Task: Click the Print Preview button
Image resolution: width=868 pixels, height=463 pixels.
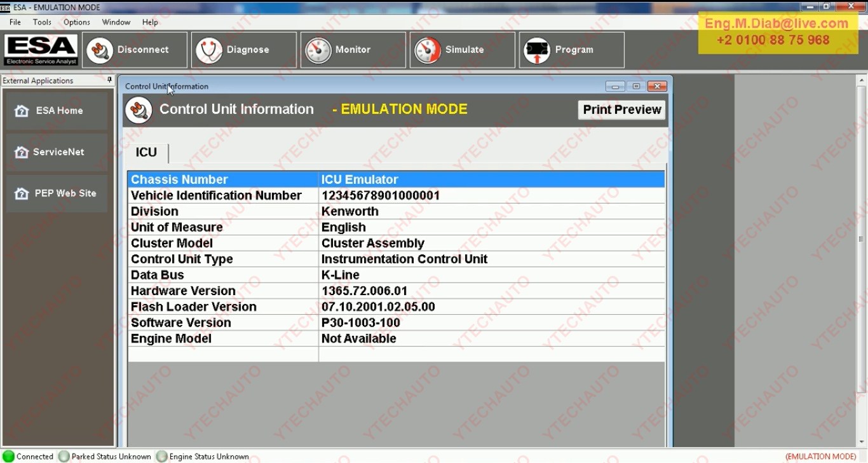Action: tap(621, 109)
